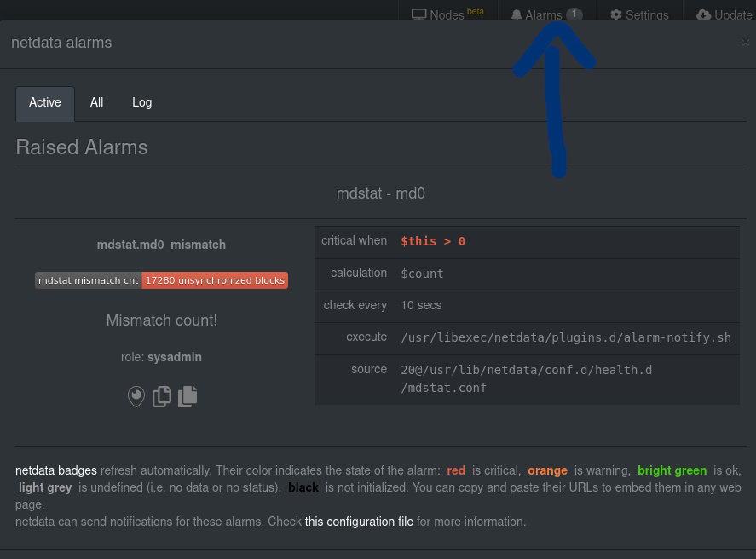Select the Active alarms tab
Image resolution: width=756 pixels, height=559 pixels.
coord(44,102)
